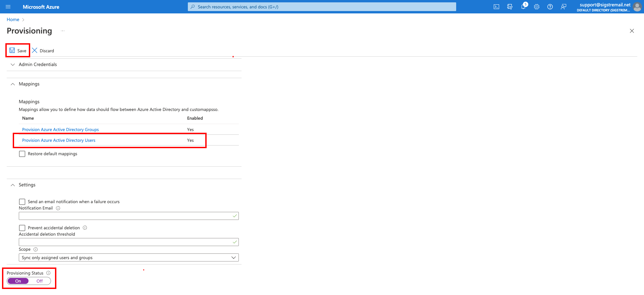Check Restore default mappings
The image size is (644, 295).
tap(22, 154)
